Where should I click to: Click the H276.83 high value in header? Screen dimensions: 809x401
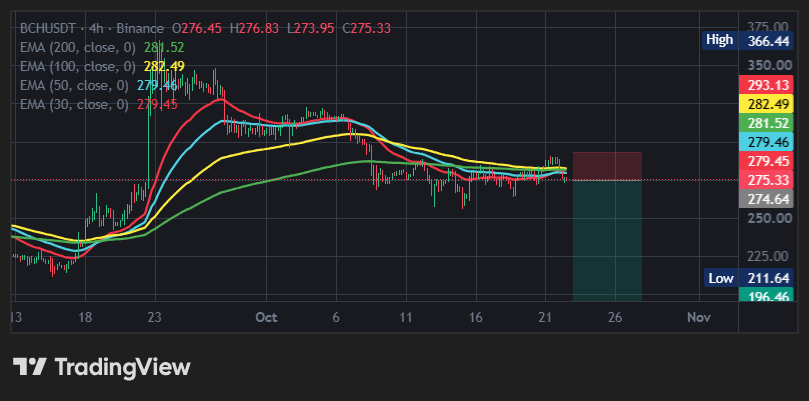point(254,28)
